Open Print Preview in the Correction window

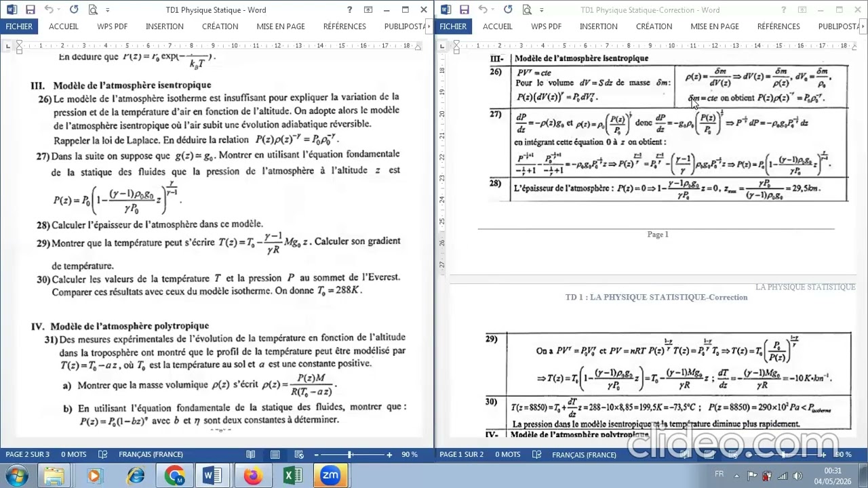pyautogui.click(x=527, y=10)
